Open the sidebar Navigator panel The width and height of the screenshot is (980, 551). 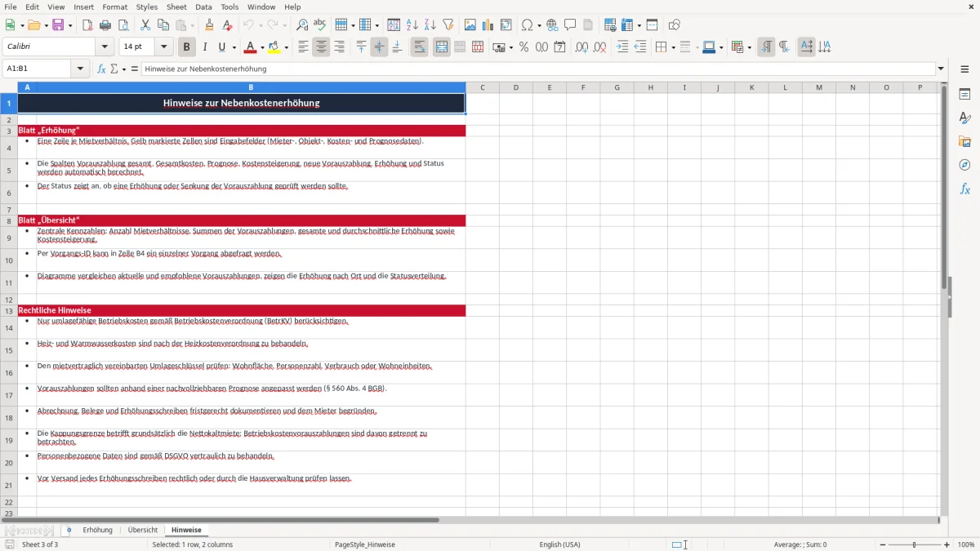pos(964,165)
